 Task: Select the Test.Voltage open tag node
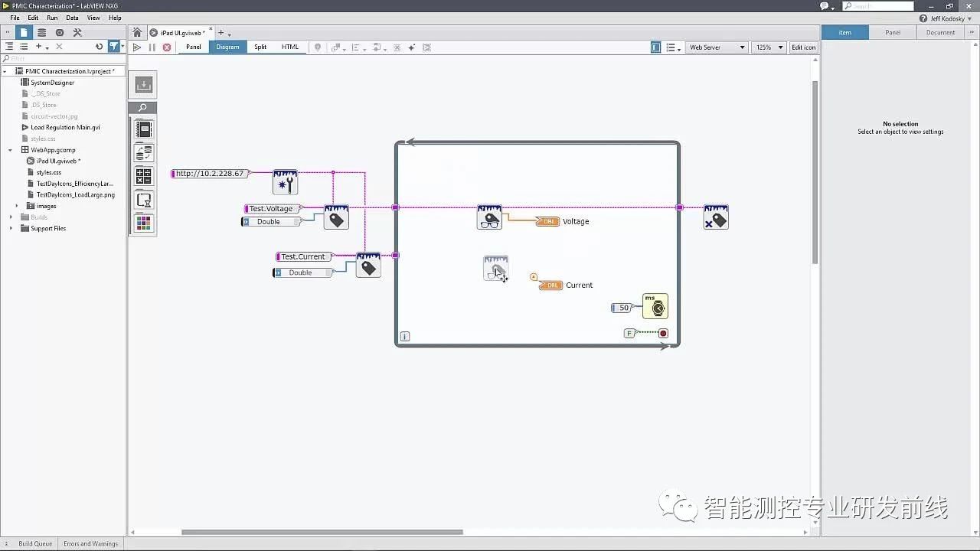click(x=336, y=217)
